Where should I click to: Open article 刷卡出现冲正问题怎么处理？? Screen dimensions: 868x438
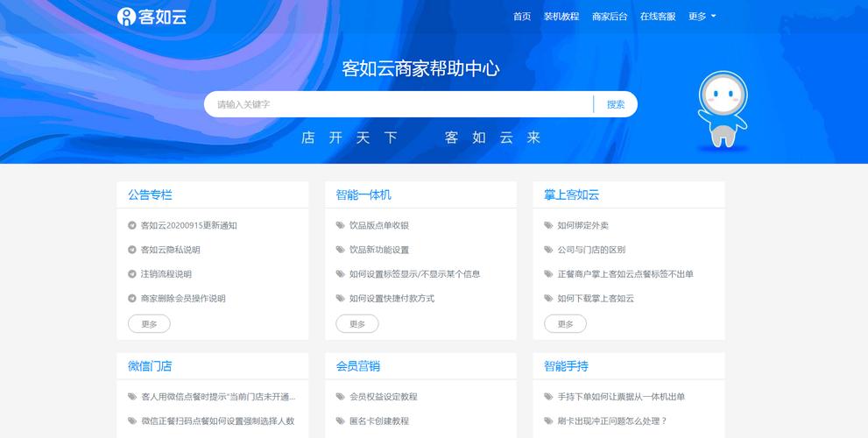(612, 420)
